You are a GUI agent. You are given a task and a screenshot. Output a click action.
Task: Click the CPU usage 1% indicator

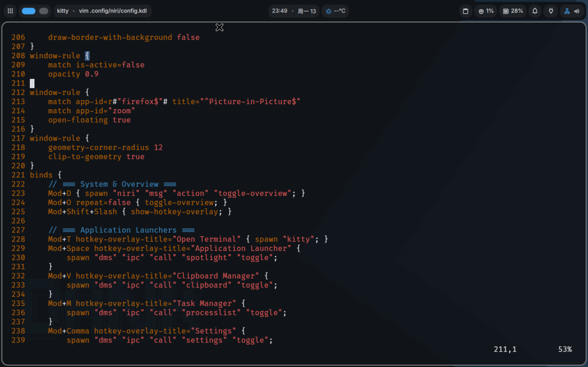point(486,11)
